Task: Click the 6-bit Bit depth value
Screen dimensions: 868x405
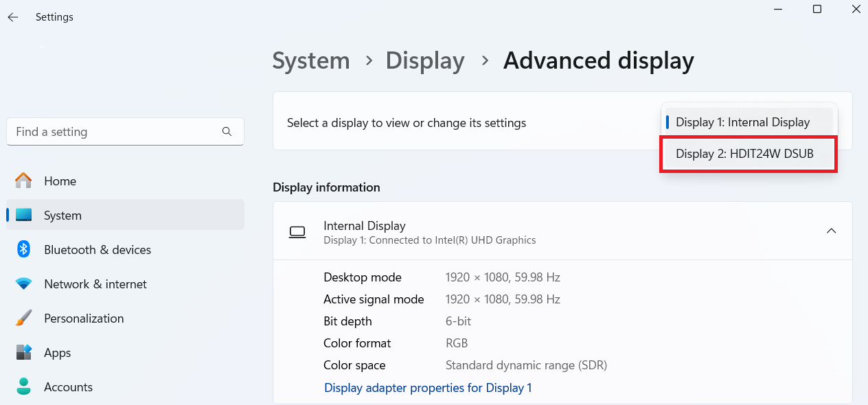Action: [x=458, y=321]
